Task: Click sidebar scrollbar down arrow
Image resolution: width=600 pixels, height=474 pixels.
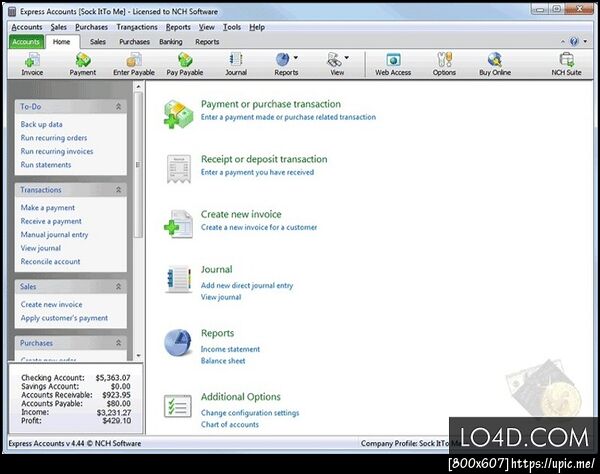Action: (139, 356)
